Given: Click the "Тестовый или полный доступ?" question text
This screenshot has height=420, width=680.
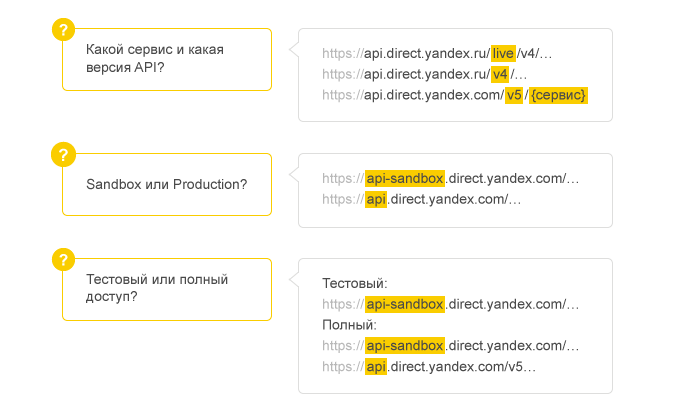Looking at the screenshot, I should pyautogui.click(x=157, y=288).
